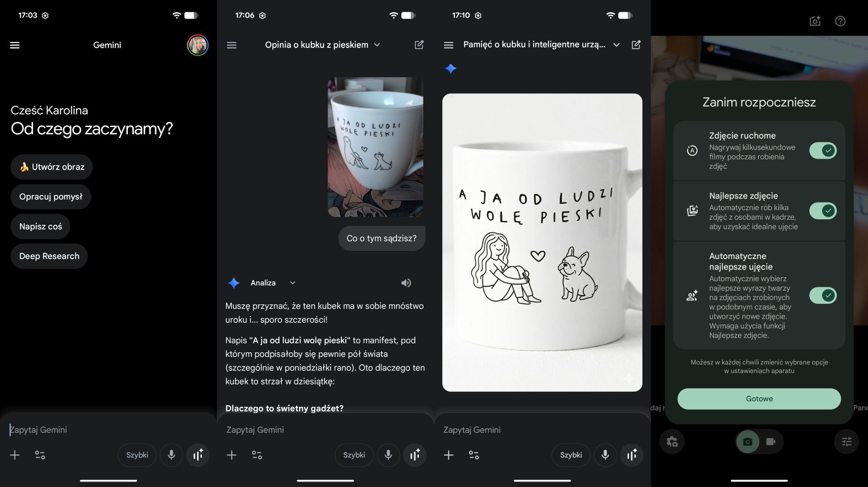Screen dimensions: 868x487
Task: Select the photo camera mode icon
Action: [748, 441]
